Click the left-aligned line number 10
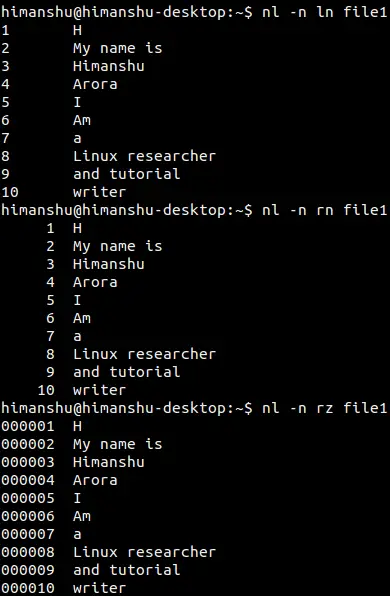390x596 pixels. point(10,192)
